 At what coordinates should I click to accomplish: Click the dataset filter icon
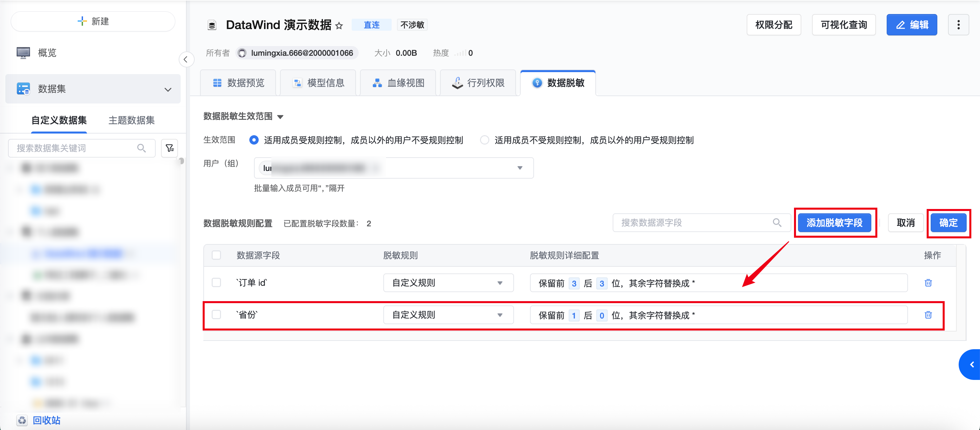tap(169, 148)
